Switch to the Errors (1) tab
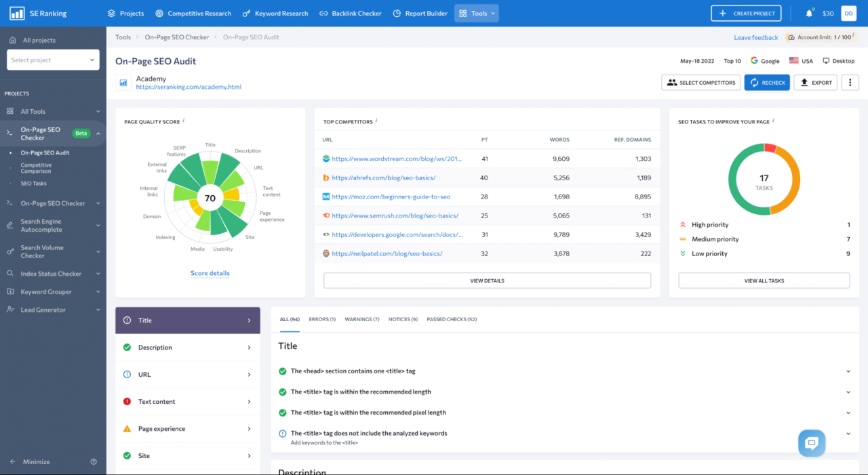Screen dimensions: 868x475 pyautogui.click(x=322, y=319)
